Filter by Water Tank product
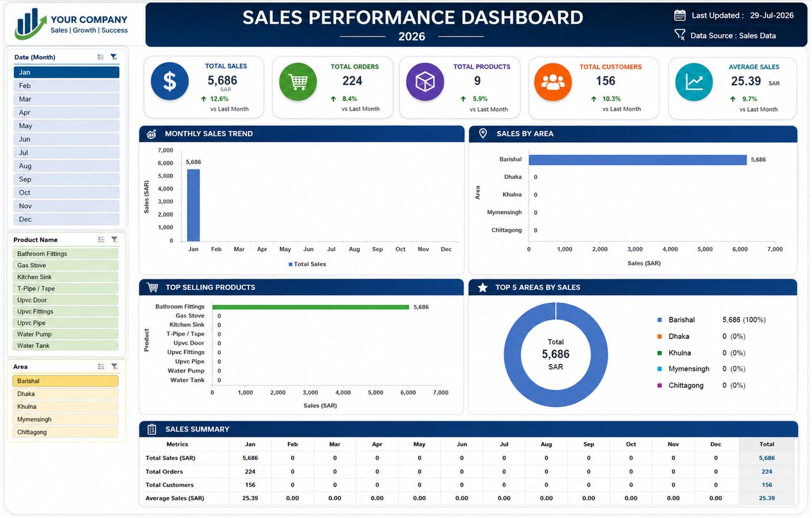 [65, 346]
